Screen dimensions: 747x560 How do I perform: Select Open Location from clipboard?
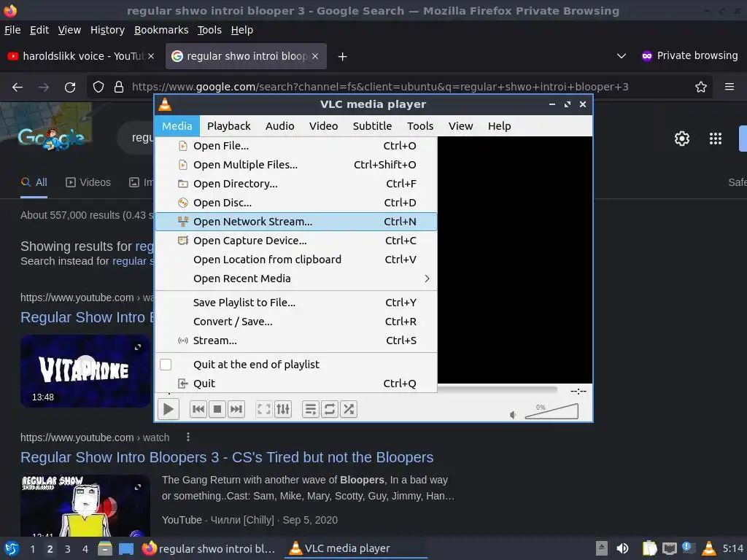click(296, 260)
